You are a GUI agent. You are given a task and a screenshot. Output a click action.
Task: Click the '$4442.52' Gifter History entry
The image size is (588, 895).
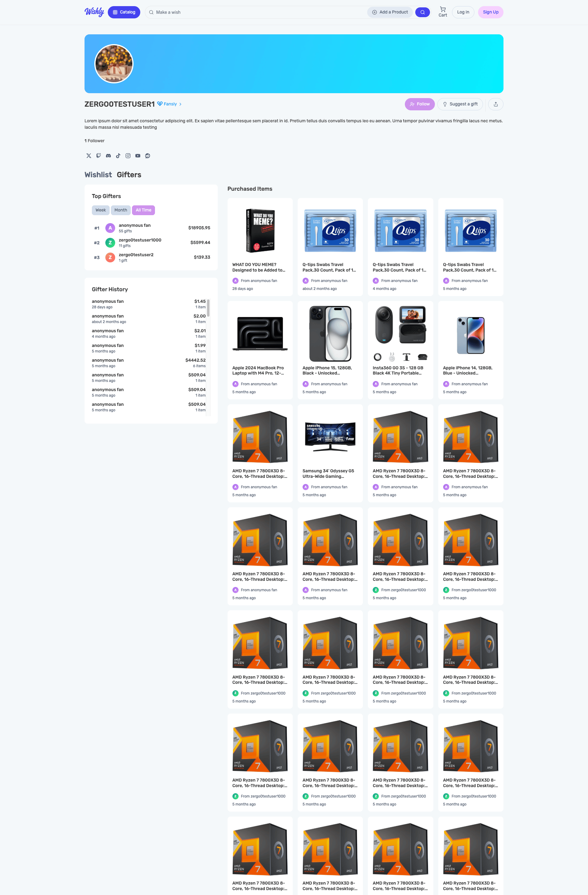[149, 363]
